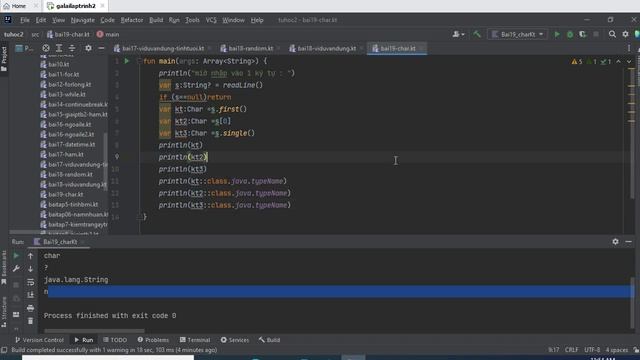Open Project panel options gear

88,48
